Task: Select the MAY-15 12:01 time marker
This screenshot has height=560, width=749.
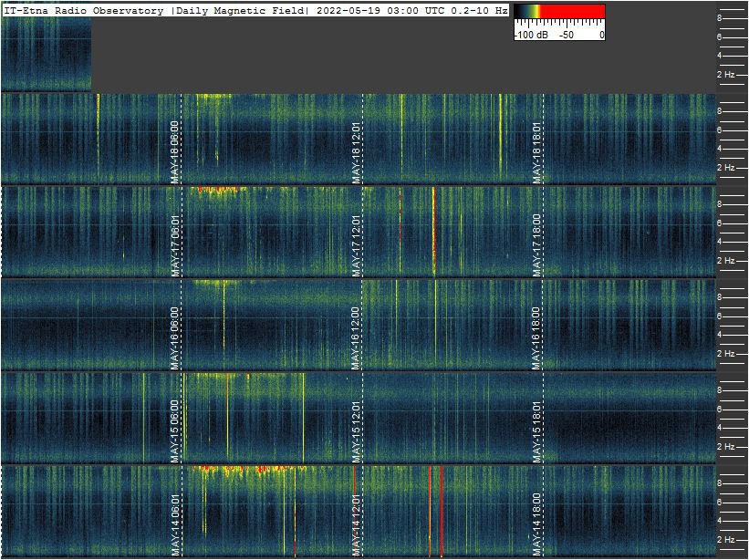Action: click(x=357, y=431)
